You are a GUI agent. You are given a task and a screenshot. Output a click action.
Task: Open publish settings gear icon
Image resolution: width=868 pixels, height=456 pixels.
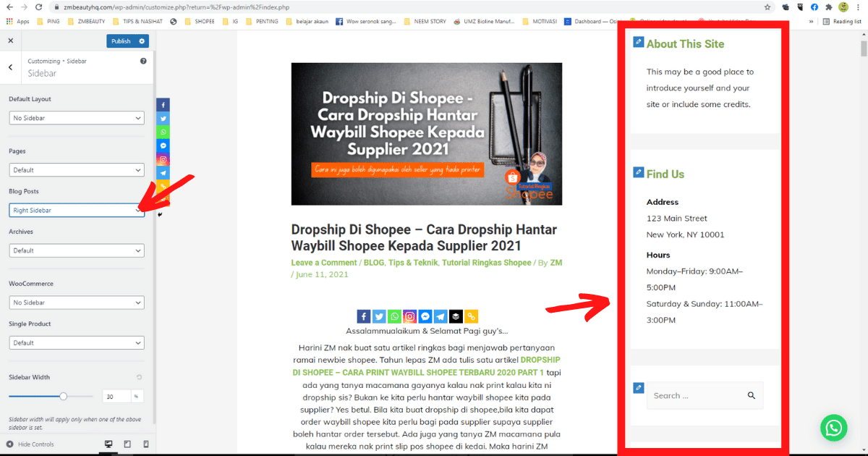pos(142,41)
